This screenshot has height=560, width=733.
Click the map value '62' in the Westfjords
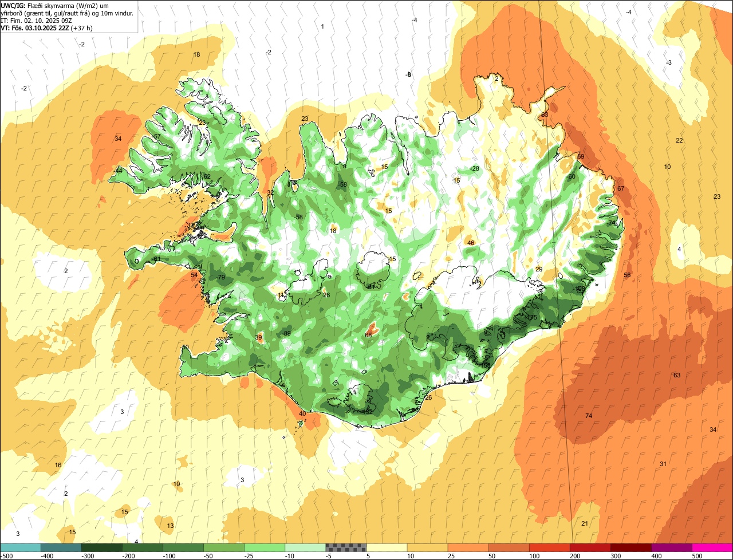pyautogui.click(x=207, y=176)
